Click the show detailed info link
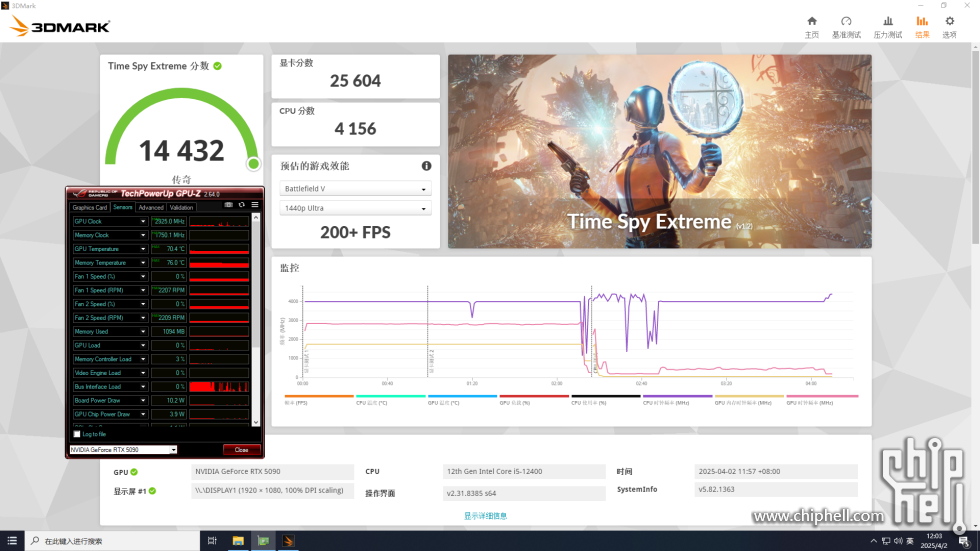Viewport: 980px width, 551px height. pyautogui.click(x=485, y=516)
